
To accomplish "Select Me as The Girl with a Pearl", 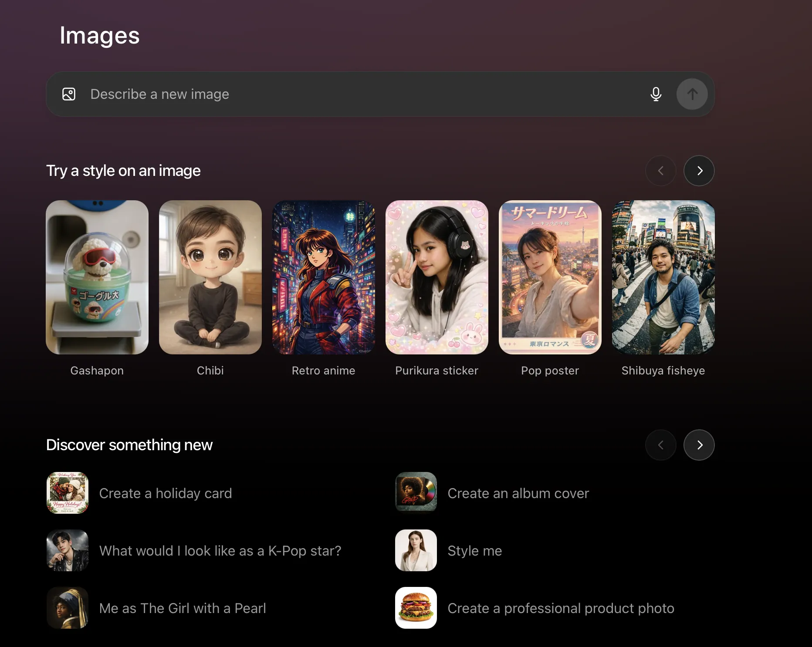I will point(183,608).
